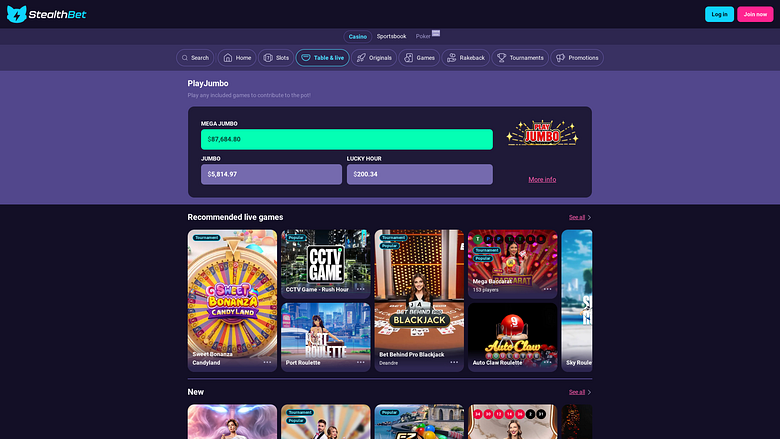780x439 pixels.
Task: Click the fourth New game thumbnail
Action: (x=513, y=422)
